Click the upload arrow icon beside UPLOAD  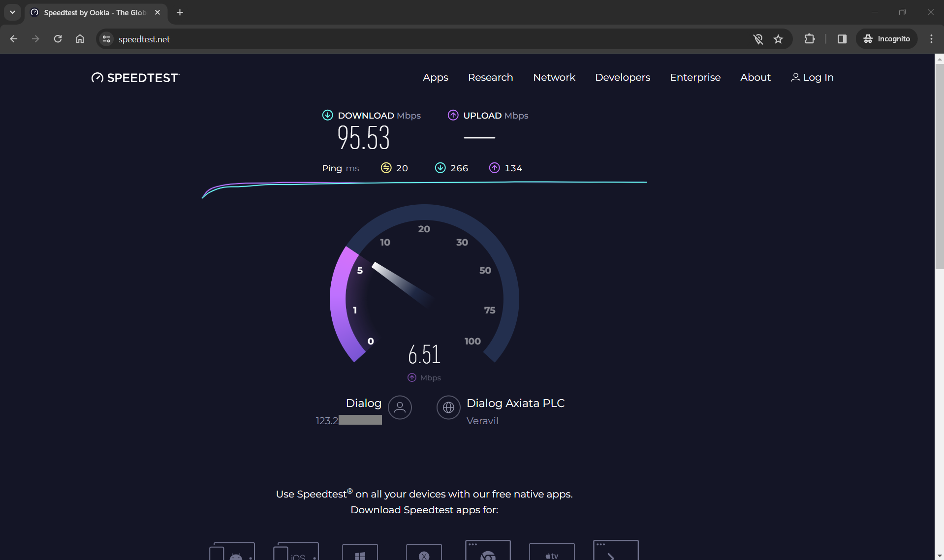click(x=453, y=115)
